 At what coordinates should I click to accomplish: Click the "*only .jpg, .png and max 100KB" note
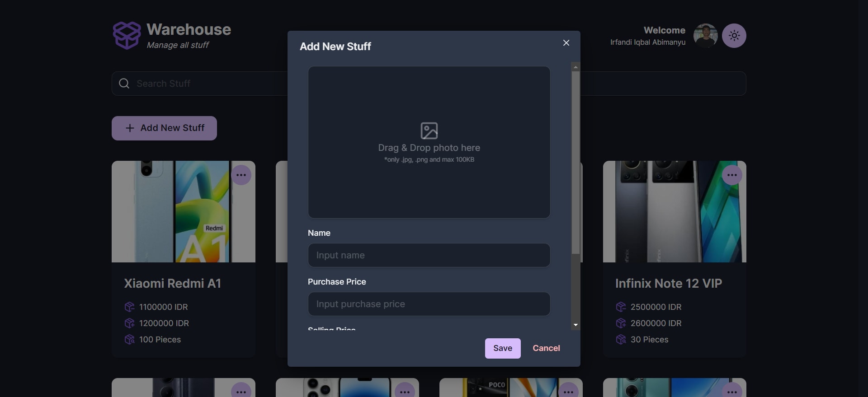click(x=429, y=159)
